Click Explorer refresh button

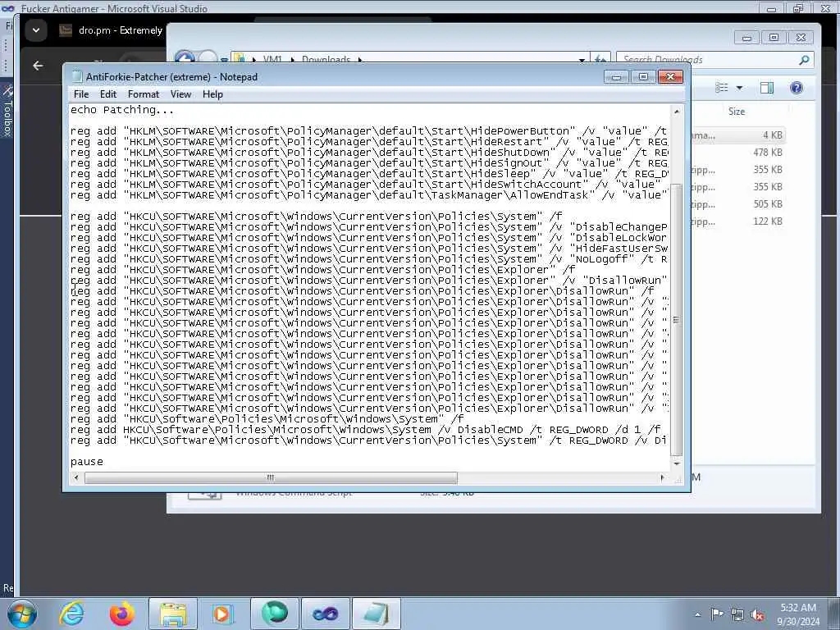(x=601, y=59)
